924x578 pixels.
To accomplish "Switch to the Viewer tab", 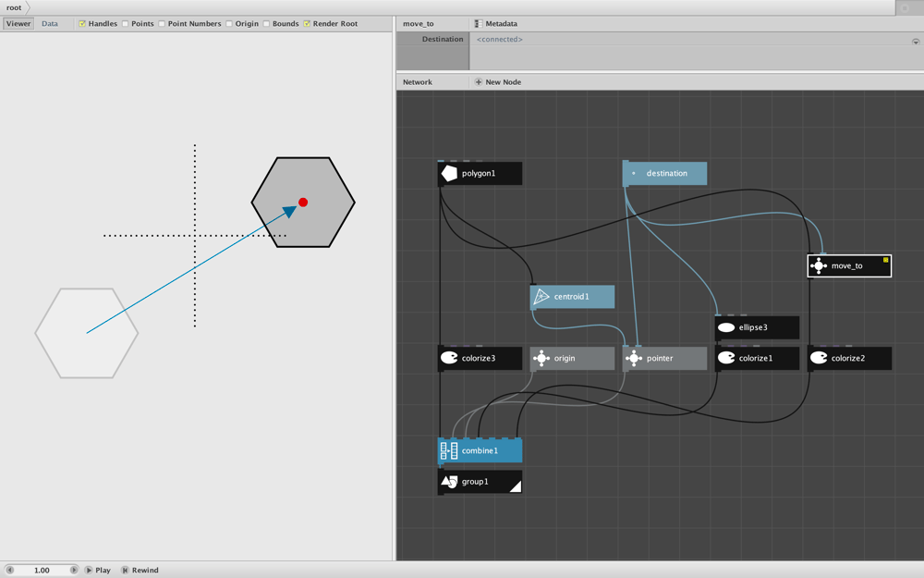I will click(18, 24).
